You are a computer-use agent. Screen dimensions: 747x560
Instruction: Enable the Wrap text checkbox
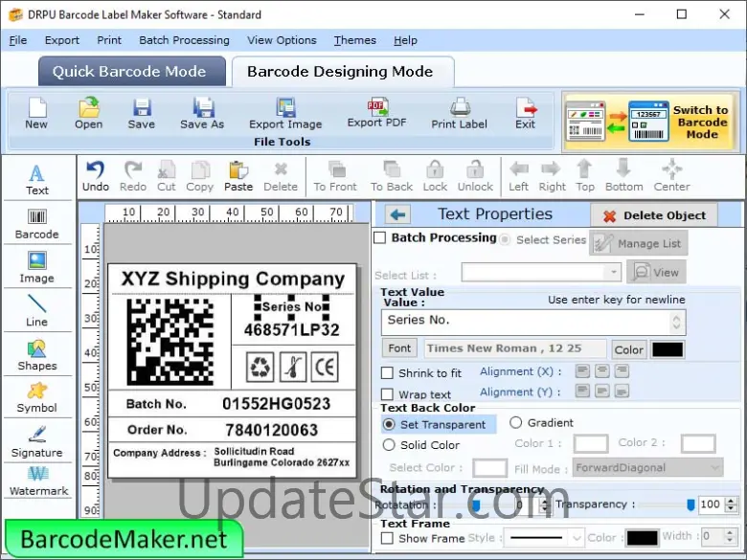(387, 394)
